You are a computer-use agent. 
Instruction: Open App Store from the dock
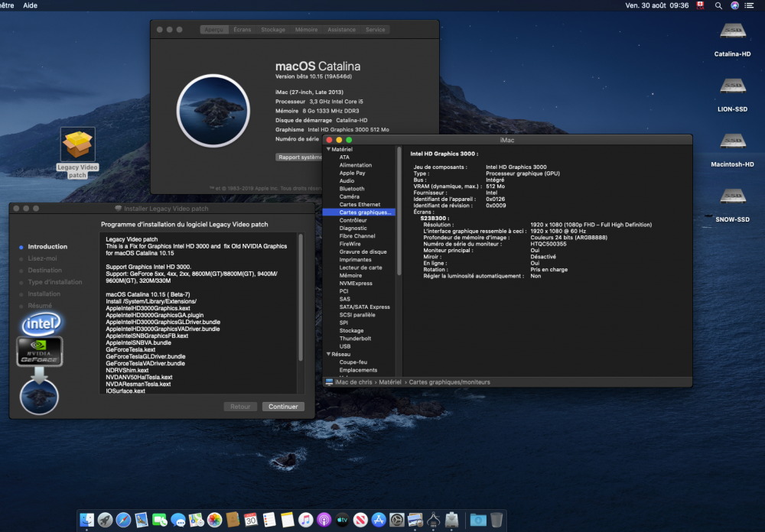click(x=379, y=520)
